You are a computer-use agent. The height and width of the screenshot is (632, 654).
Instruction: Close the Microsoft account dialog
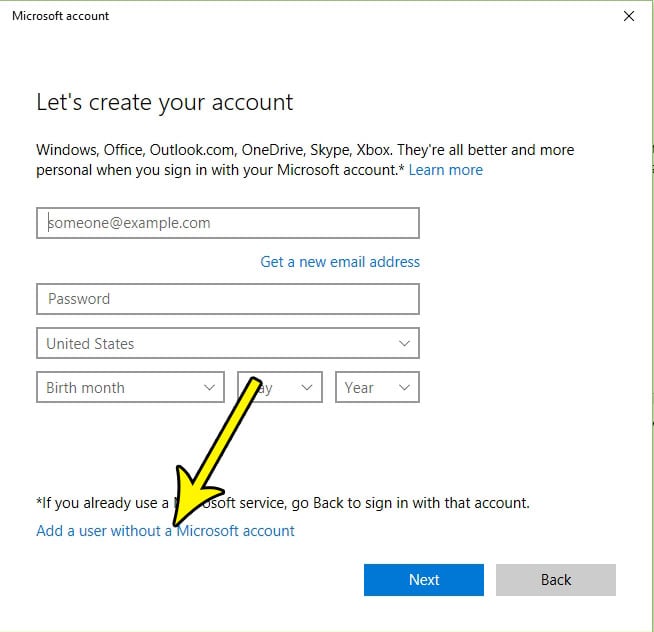629,16
